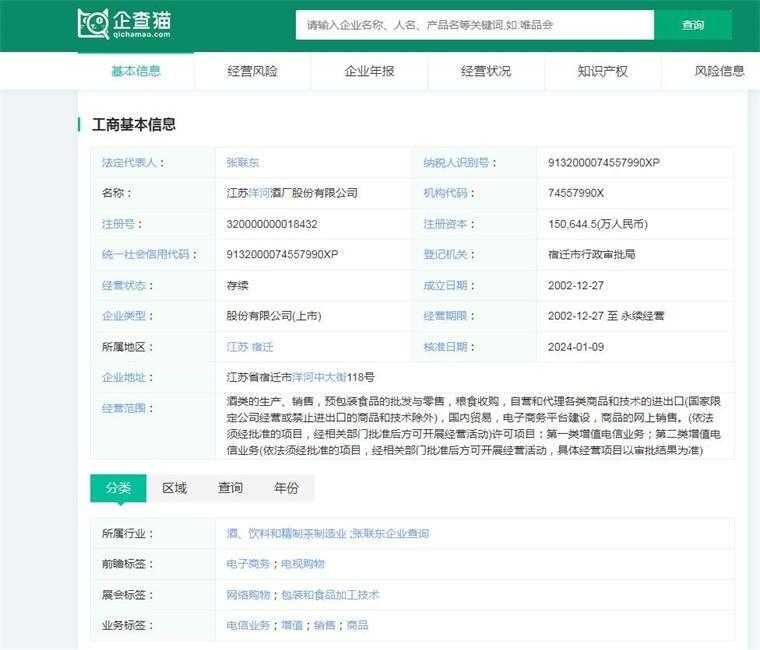Select the 知识产权 tab
The height and width of the screenshot is (650, 760).
point(602,71)
